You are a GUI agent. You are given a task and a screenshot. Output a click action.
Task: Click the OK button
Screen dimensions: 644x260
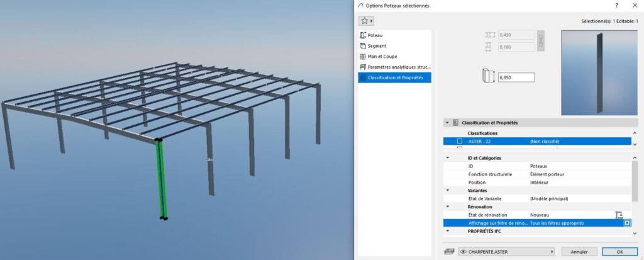(619, 251)
